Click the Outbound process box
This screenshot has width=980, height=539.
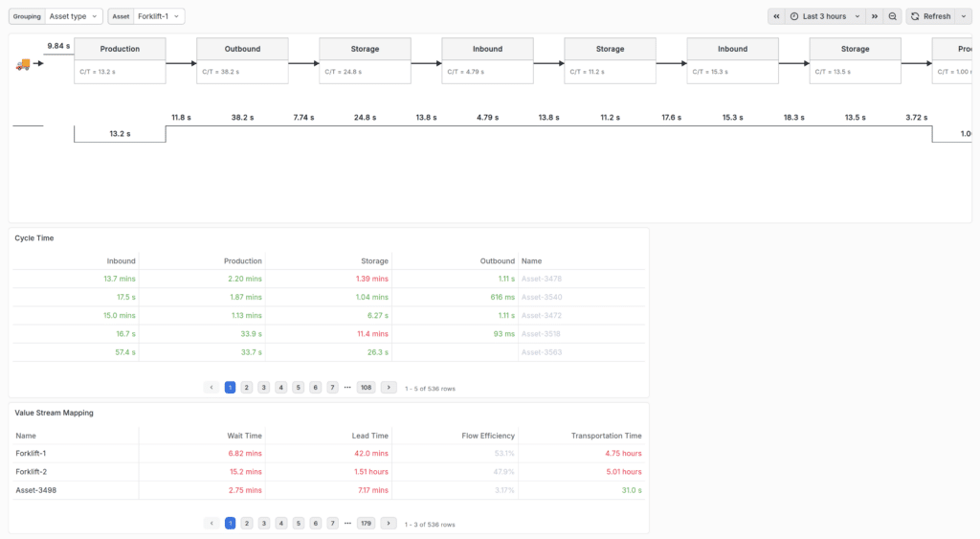click(242, 60)
